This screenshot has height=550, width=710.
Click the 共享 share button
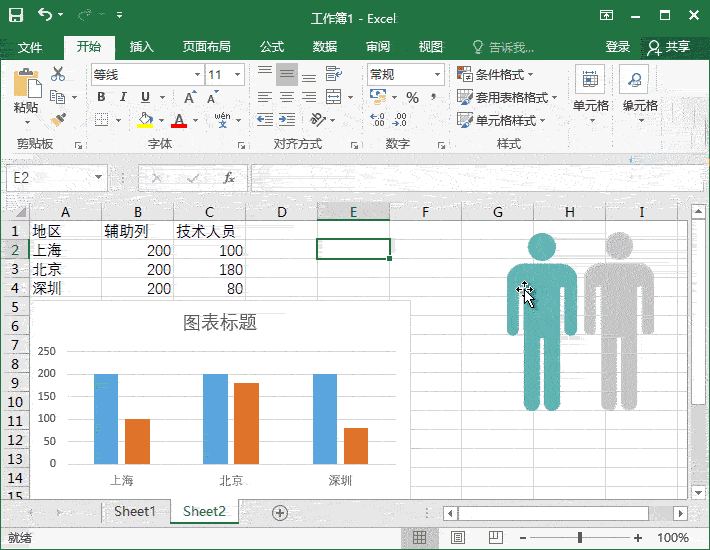tap(668, 47)
